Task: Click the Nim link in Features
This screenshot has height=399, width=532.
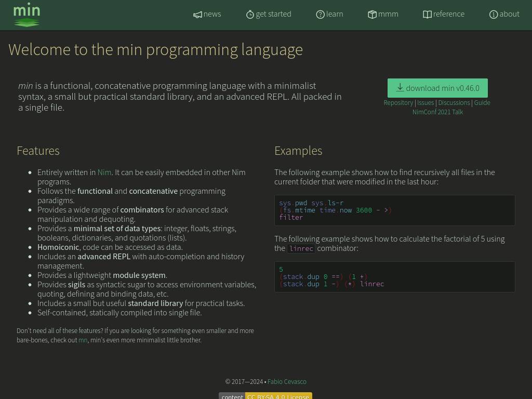Action: tap(104, 172)
